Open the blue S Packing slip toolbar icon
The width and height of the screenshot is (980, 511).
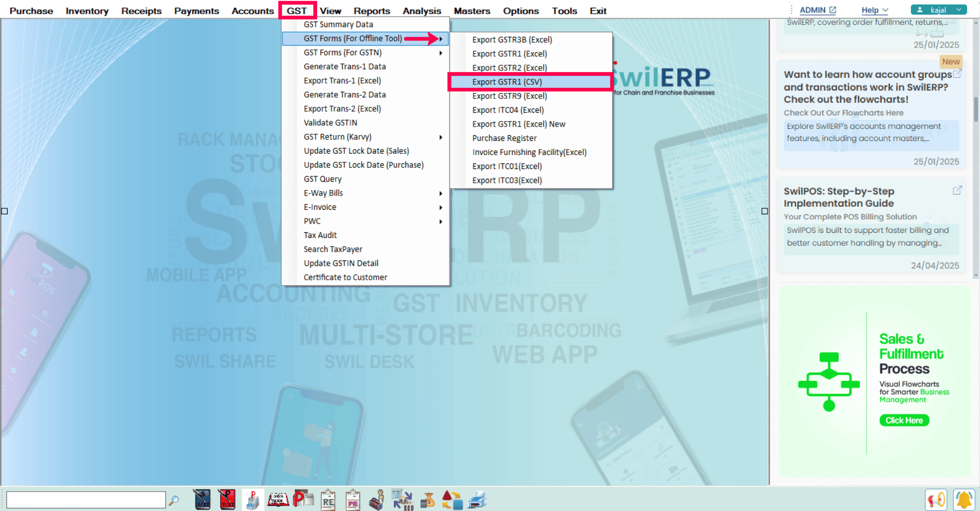tap(202, 500)
